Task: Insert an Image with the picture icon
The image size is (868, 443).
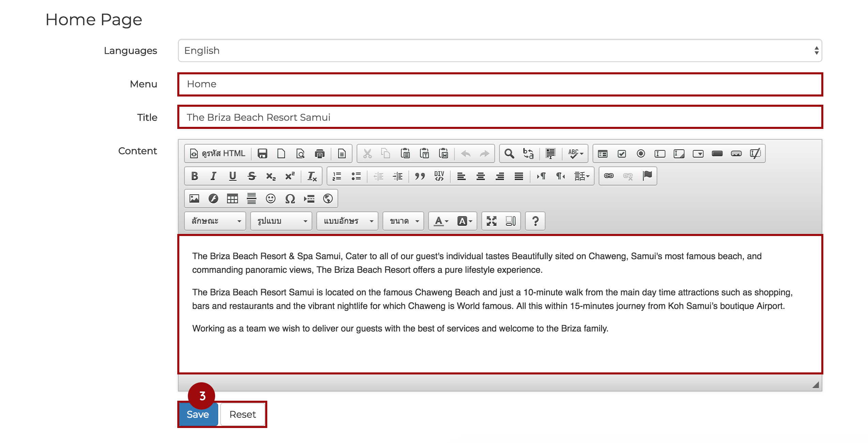Action: pos(194,198)
